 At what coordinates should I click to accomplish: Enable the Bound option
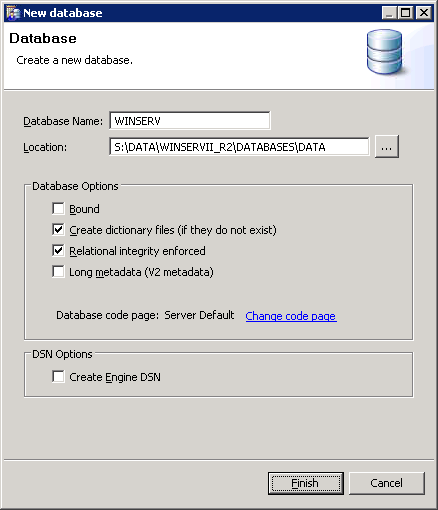point(58,209)
